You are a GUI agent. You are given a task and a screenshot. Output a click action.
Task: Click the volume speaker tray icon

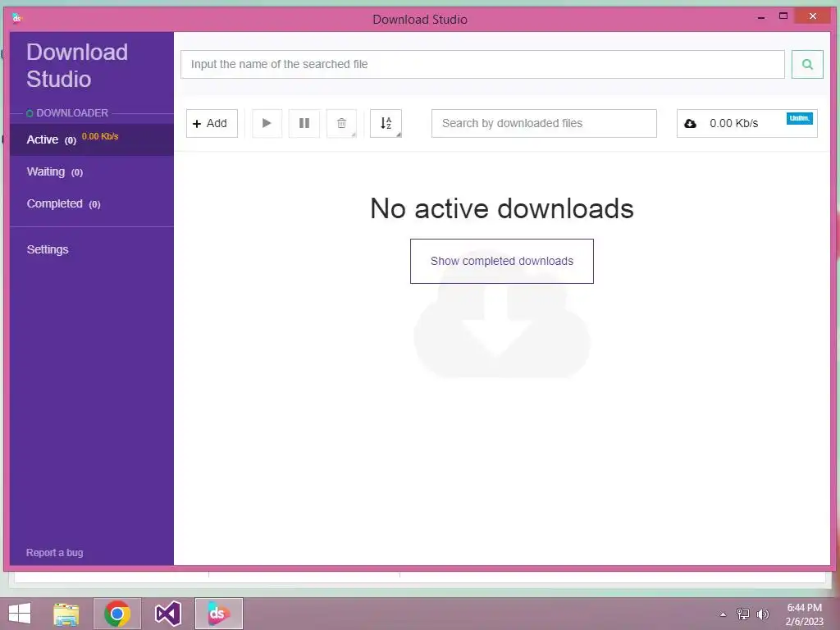(x=762, y=614)
